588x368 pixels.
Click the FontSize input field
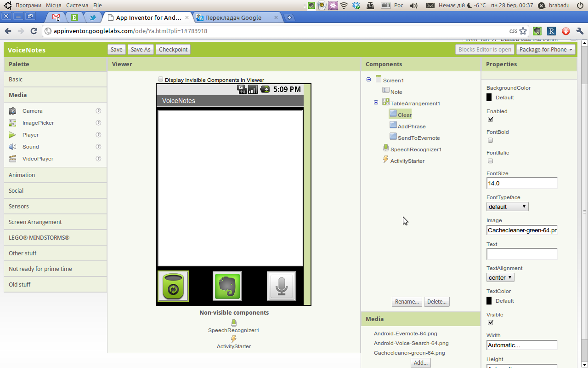coord(522,183)
